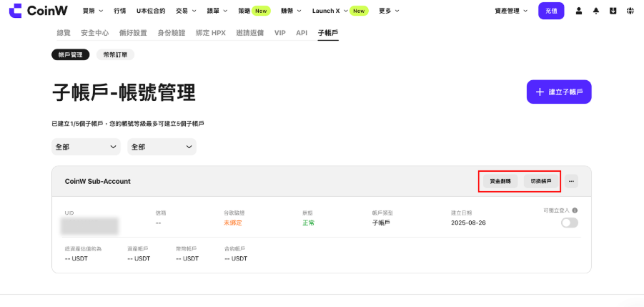Open the second 全部 filter dropdown
Screen dimensions: 644x307
click(162, 147)
